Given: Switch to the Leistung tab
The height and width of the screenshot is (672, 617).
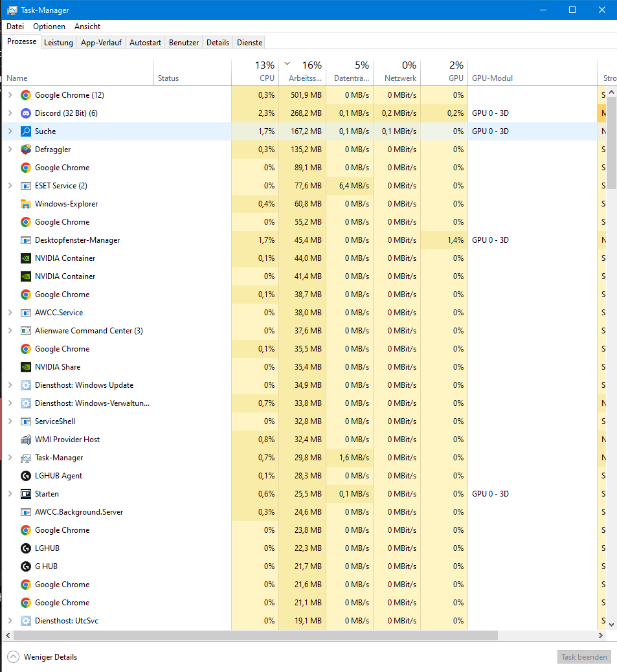Looking at the screenshot, I should [59, 43].
